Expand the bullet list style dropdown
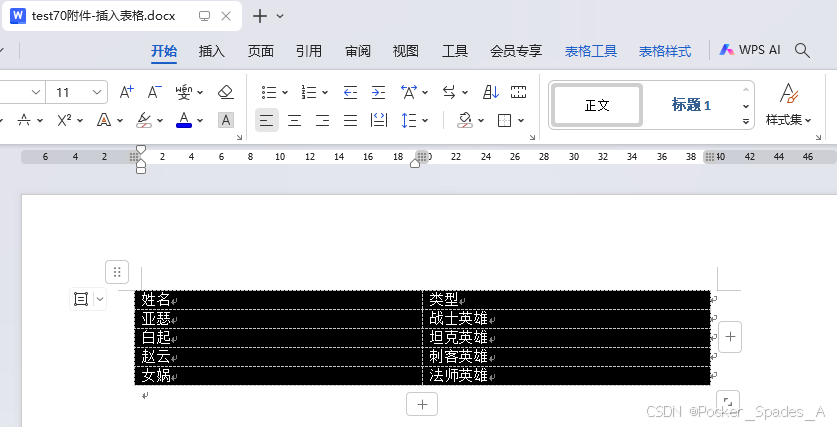This screenshot has width=837, height=427. 285,93
